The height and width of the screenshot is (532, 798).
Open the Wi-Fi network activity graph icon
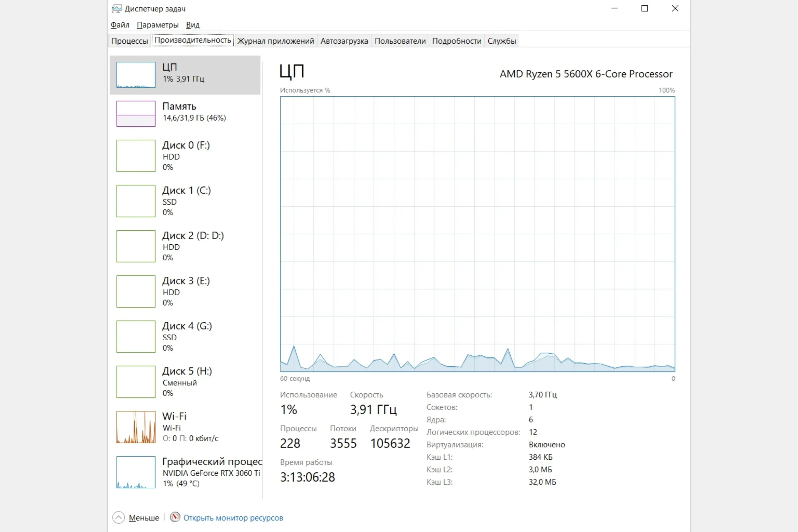click(136, 427)
